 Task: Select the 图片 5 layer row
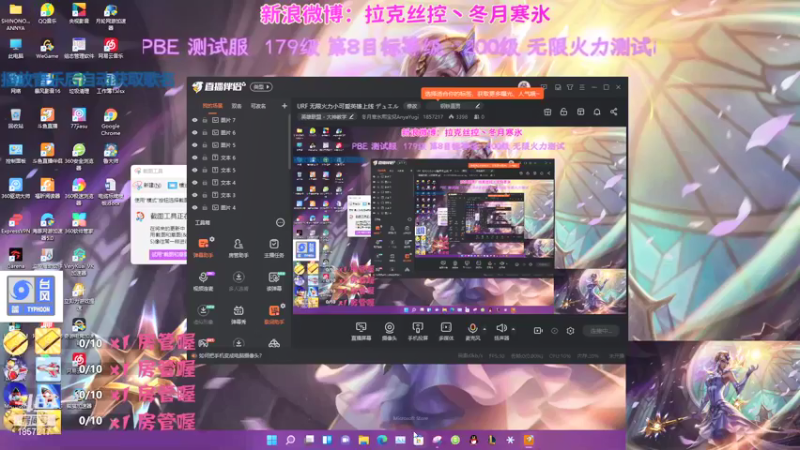(239, 145)
